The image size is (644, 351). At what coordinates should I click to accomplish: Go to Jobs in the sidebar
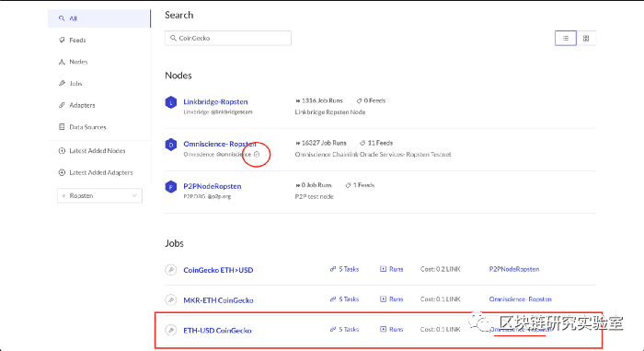[x=75, y=84]
